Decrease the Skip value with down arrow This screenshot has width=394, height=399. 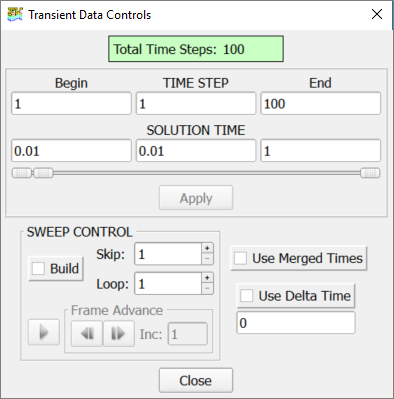click(207, 259)
